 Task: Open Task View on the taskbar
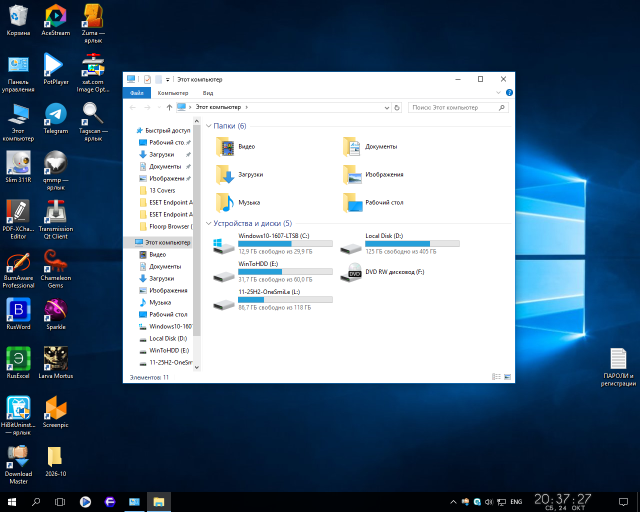click(x=60, y=502)
